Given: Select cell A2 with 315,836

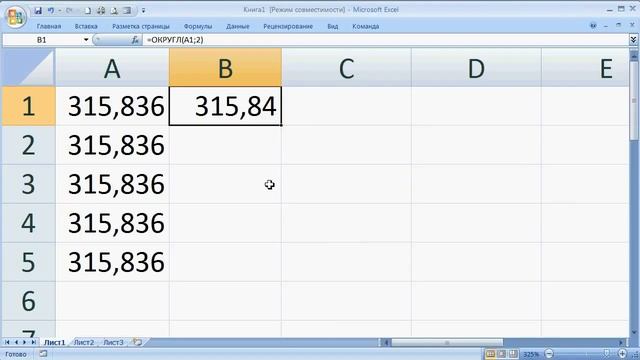Looking at the screenshot, I should pyautogui.click(x=112, y=145).
